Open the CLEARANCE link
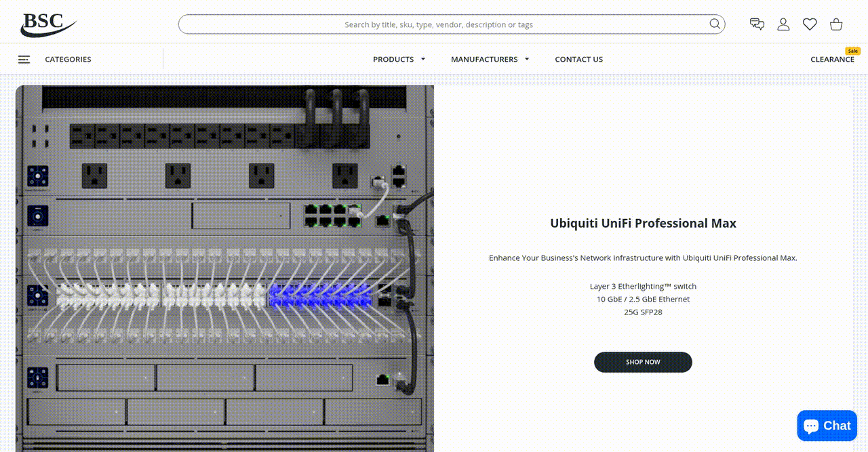The image size is (868, 452). click(x=832, y=60)
